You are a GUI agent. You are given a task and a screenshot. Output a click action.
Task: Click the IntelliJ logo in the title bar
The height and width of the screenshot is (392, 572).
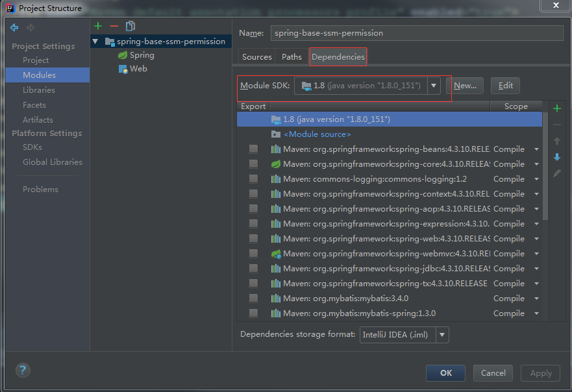click(10, 8)
